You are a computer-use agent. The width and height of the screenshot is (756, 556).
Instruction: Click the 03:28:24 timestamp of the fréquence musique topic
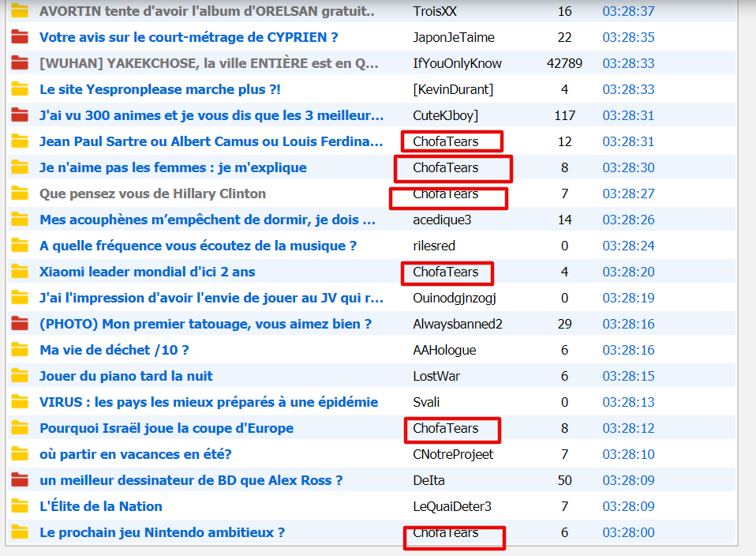click(628, 246)
